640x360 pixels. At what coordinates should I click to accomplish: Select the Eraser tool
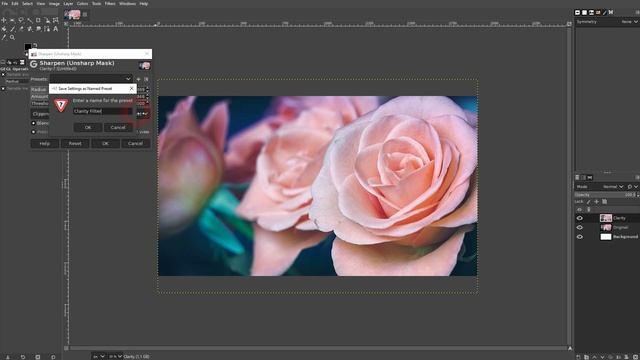[x=21, y=29]
